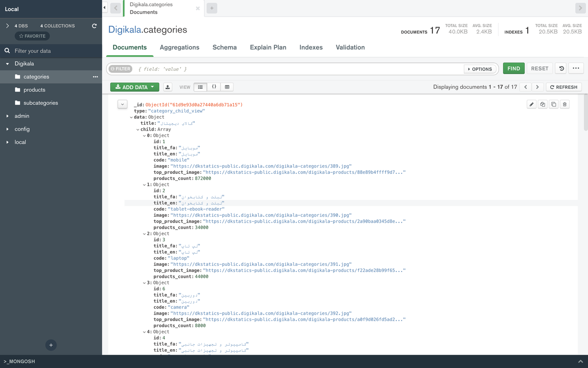Image resolution: width=588 pixels, height=368 pixels.
Task: Edit document pencil icon
Action: click(x=531, y=104)
